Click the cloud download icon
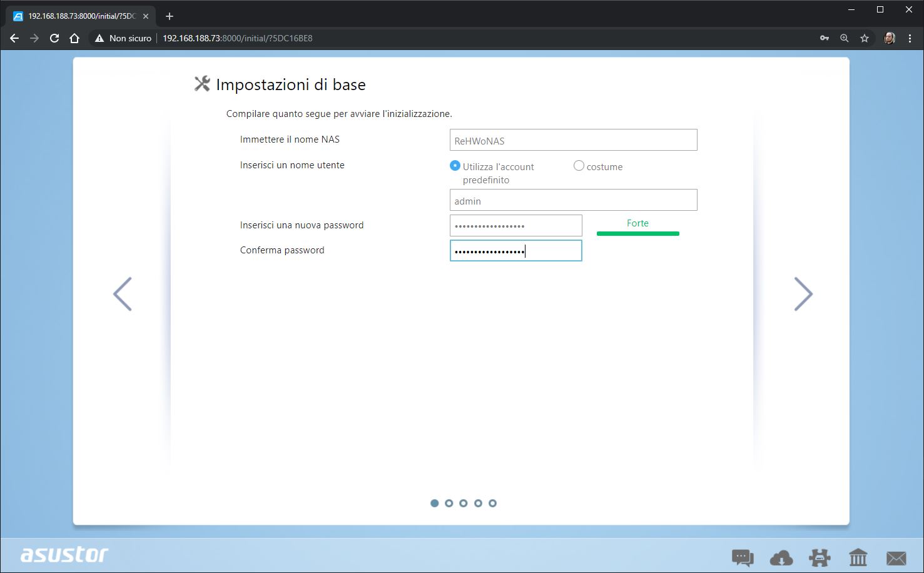The width and height of the screenshot is (924, 573). (781, 557)
